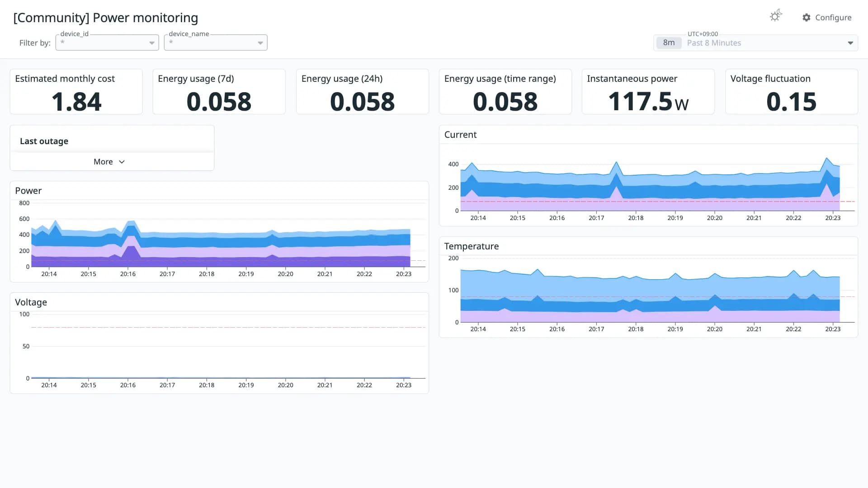Screen dimensions: 868x488
Task: Toggle dark mode sun-moon icon
Action: click(x=776, y=16)
